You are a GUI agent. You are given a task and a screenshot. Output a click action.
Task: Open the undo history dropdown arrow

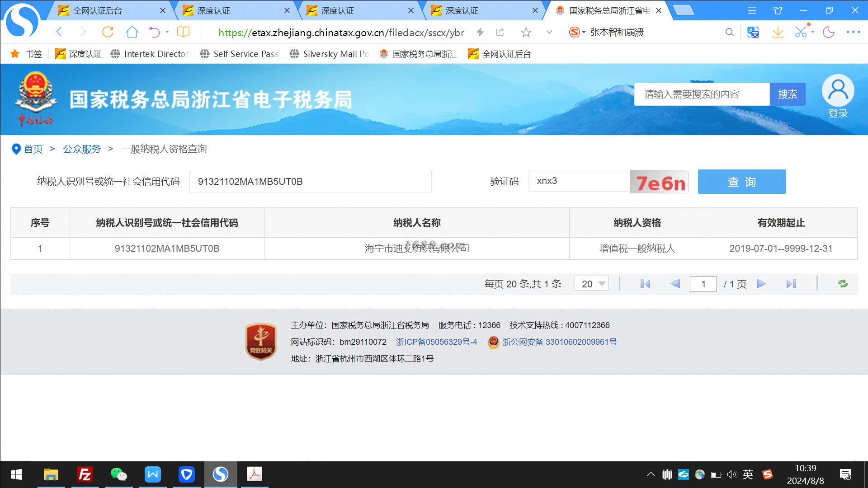[167, 32]
